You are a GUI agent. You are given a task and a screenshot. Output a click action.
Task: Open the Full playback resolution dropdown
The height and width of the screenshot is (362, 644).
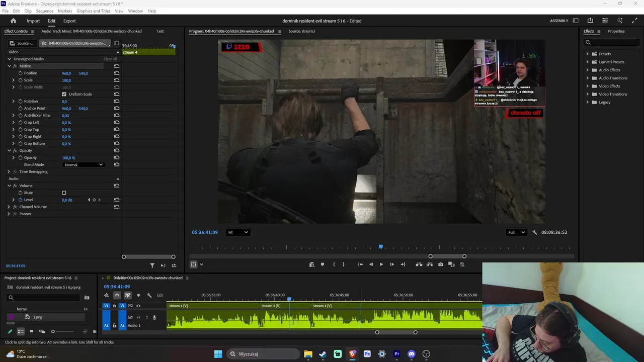click(516, 232)
